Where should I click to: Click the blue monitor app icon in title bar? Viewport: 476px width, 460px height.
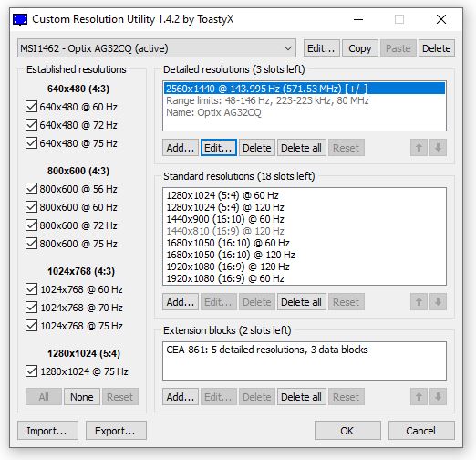[x=20, y=19]
